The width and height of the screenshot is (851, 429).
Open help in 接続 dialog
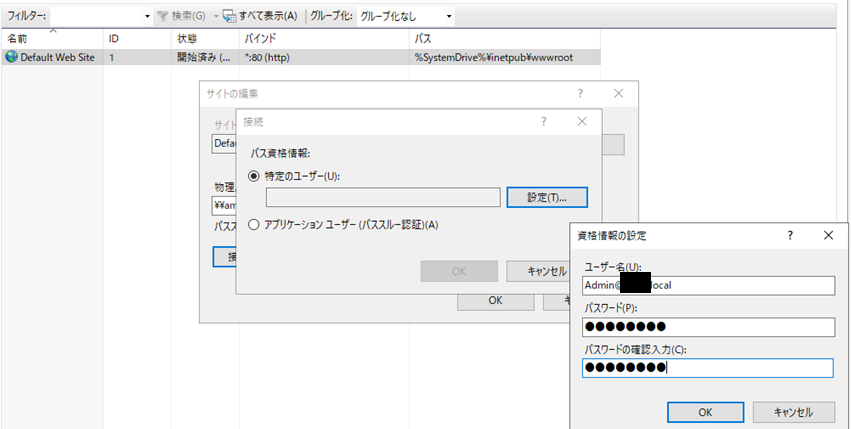544,122
